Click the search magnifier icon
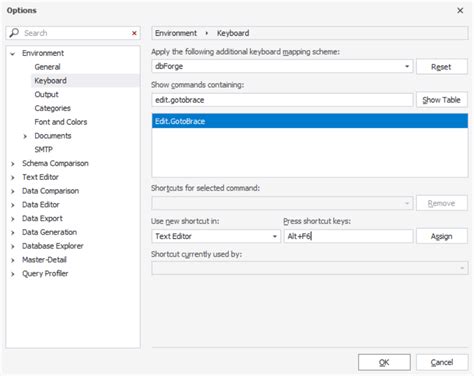 14,33
